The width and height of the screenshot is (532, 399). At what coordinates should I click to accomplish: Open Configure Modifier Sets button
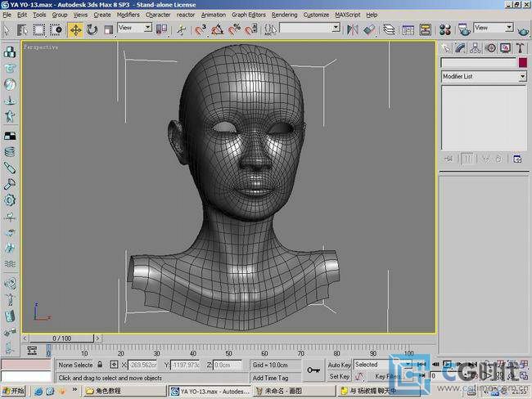pyautogui.click(x=517, y=159)
